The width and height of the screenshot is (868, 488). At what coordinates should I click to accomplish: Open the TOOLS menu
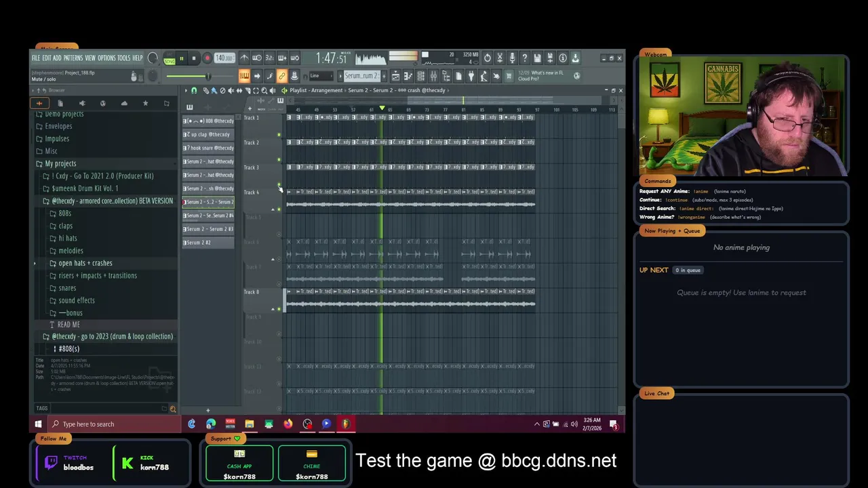tap(123, 58)
